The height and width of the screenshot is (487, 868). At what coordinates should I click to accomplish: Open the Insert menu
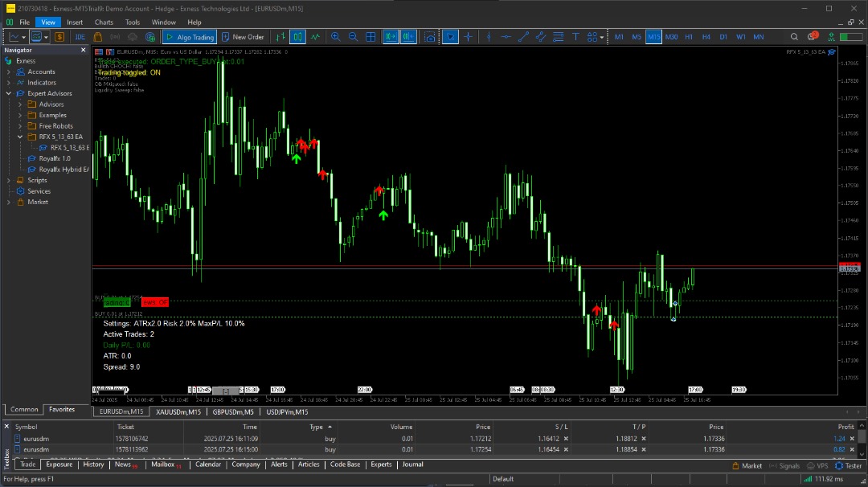[x=75, y=23]
